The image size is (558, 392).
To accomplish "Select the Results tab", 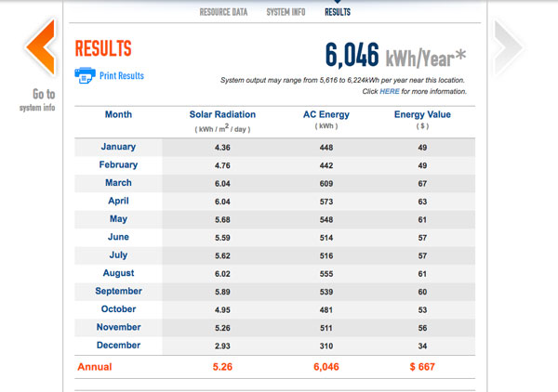I will (x=338, y=12).
